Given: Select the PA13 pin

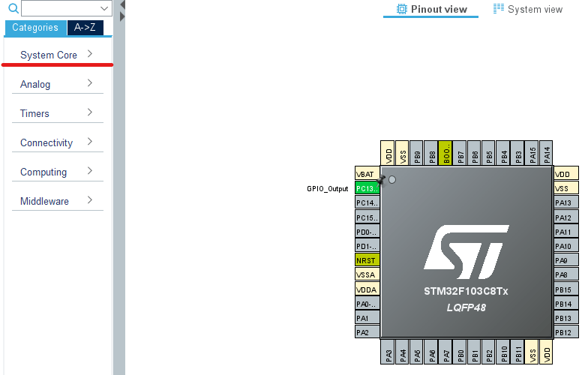Looking at the screenshot, I should pyautogui.click(x=566, y=202).
